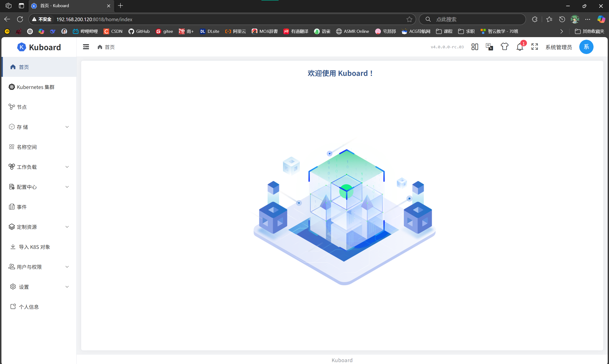
Task: Click the 点此搜索 search box
Action: (x=472, y=19)
